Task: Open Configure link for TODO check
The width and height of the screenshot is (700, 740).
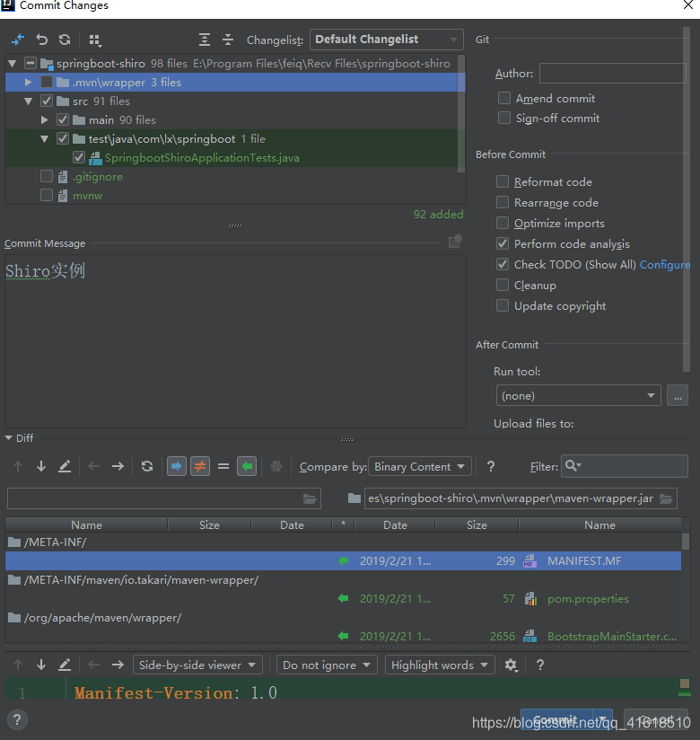Action: pyautogui.click(x=665, y=265)
